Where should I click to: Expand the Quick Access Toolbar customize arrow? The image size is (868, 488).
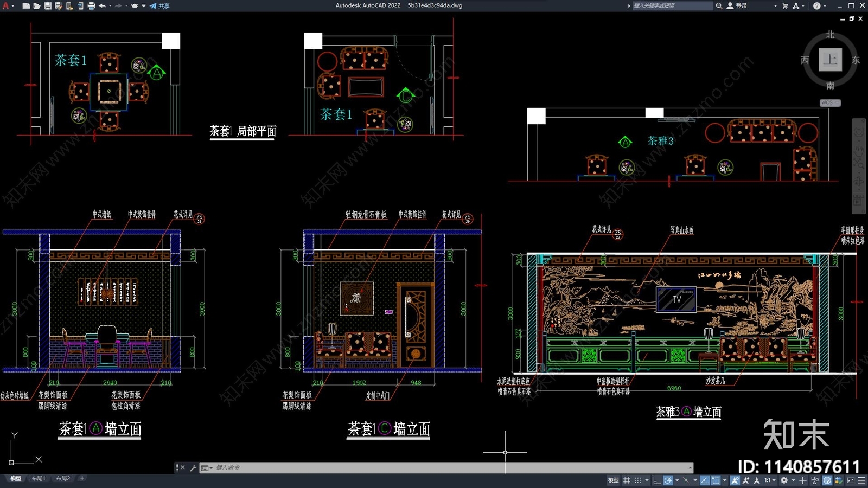144,5
